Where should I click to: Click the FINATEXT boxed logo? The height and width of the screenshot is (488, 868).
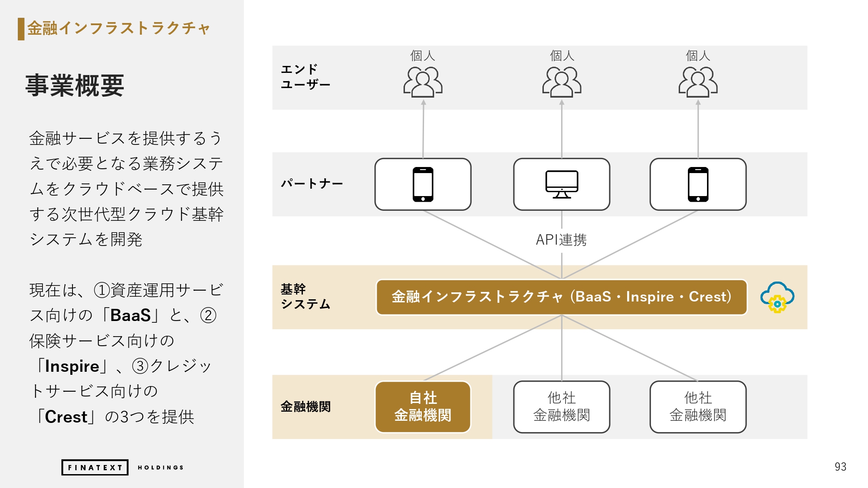pos(95,467)
